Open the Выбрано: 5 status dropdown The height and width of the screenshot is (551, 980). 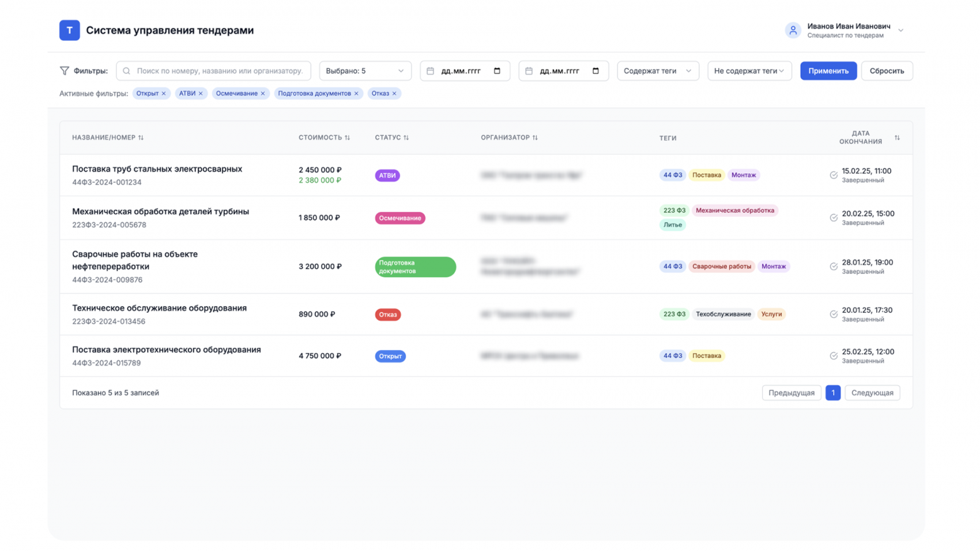point(365,71)
